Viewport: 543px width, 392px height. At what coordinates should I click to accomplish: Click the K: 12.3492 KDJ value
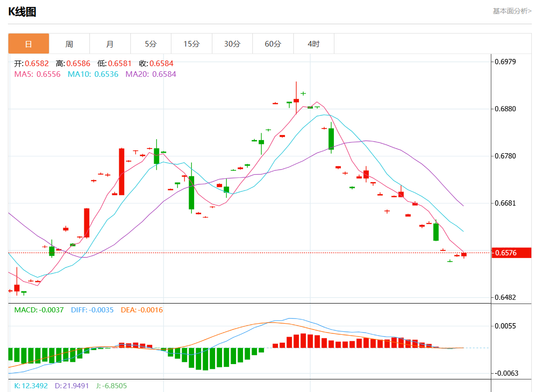[31, 386]
